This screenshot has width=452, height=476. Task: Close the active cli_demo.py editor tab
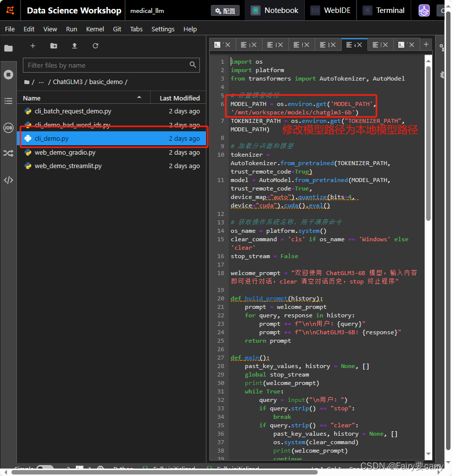[x=360, y=45]
